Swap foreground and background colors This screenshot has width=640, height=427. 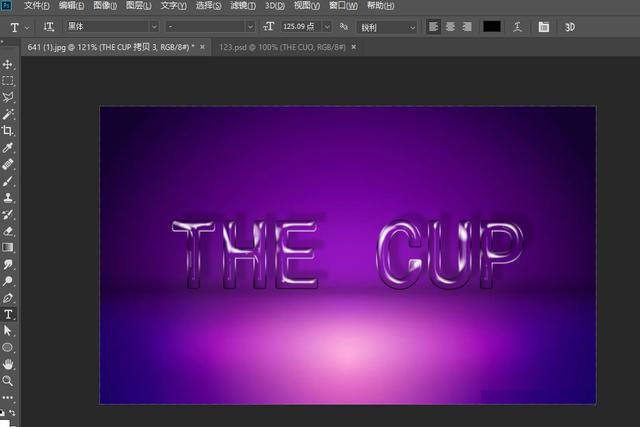point(12,413)
